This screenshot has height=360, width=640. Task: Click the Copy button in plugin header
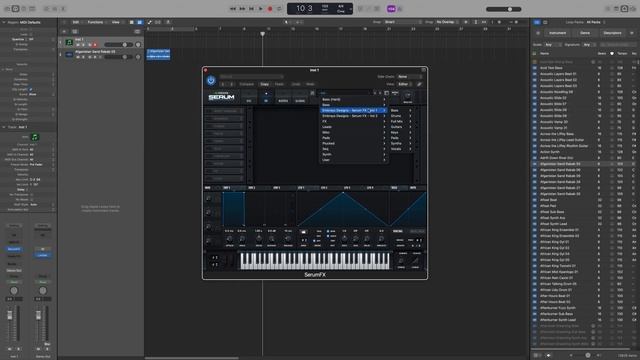[x=264, y=84]
